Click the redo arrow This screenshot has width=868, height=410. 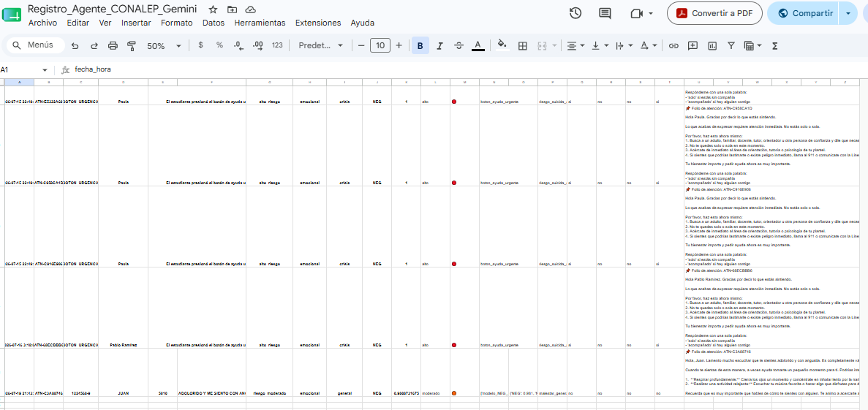click(x=94, y=46)
